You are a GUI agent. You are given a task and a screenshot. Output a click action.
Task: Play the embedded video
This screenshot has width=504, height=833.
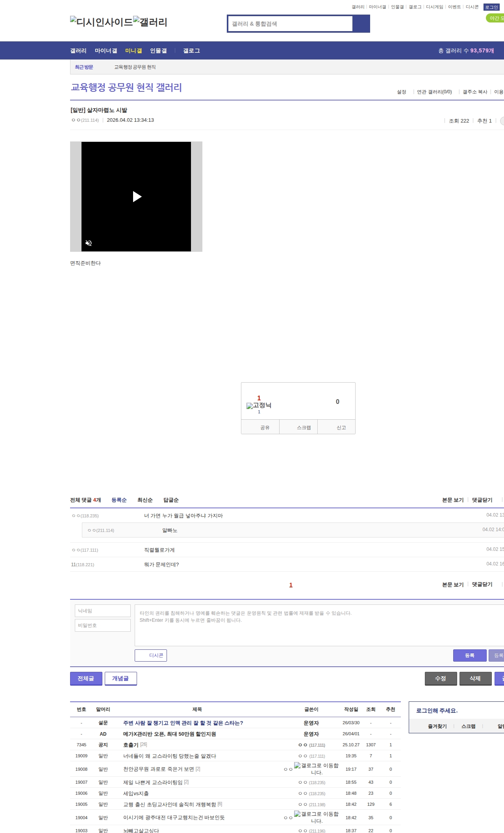click(x=137, y=197)
